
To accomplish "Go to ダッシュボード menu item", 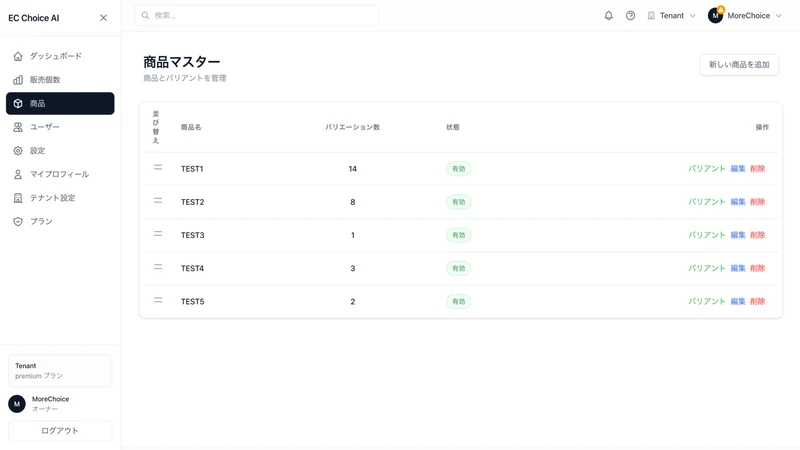I will 60,56.
